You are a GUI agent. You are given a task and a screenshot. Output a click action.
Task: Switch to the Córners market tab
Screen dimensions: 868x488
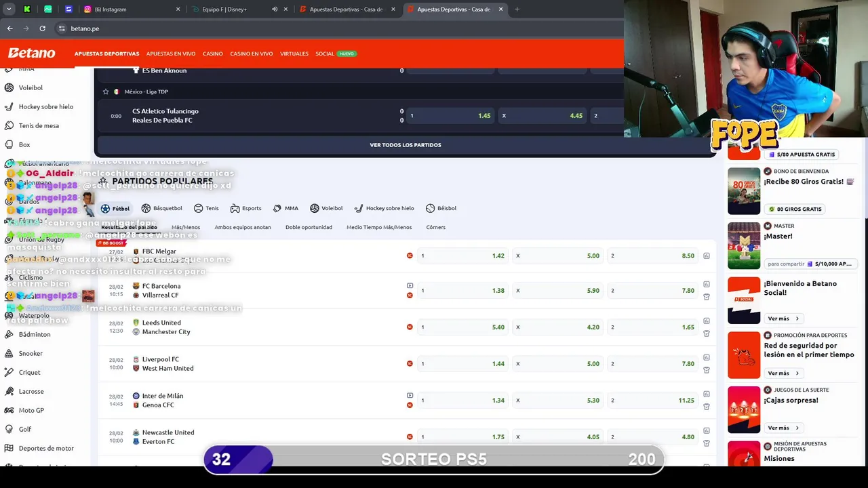[x=436, y=227]
